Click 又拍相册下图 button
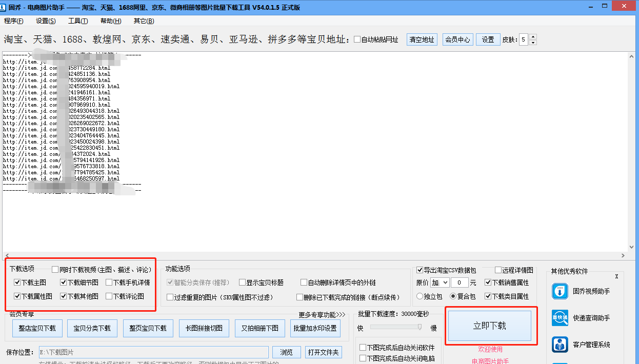Viewport: 639px width, 364px height. [x=260, y=328]
